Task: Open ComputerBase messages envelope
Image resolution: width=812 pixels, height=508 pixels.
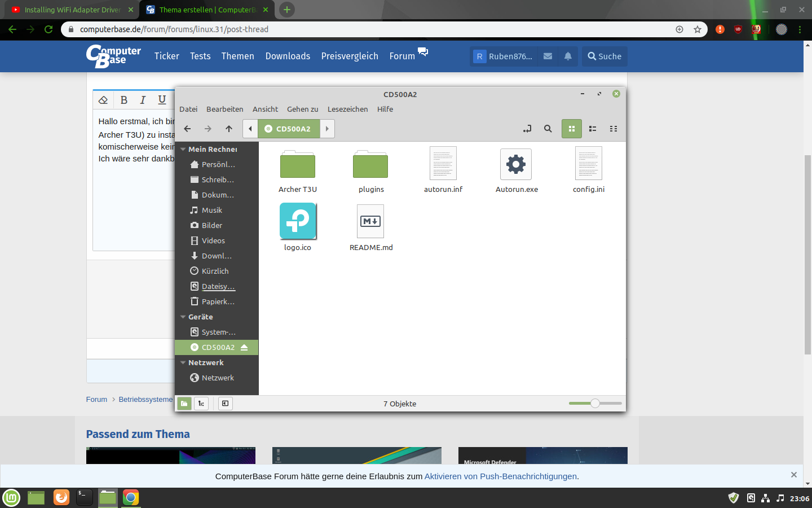Action: (x=548, y=56)
